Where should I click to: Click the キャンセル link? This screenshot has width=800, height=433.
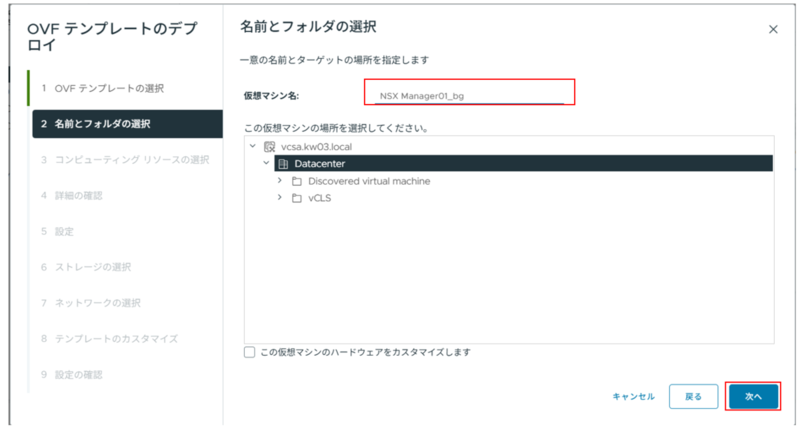(633, 396)
